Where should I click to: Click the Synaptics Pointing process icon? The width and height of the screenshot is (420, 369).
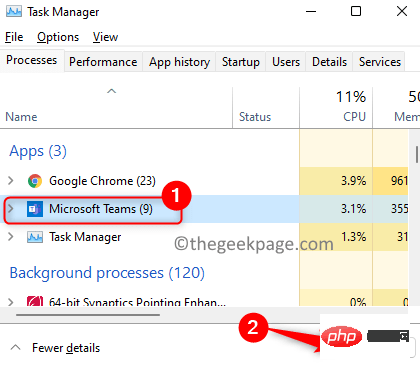35,301
